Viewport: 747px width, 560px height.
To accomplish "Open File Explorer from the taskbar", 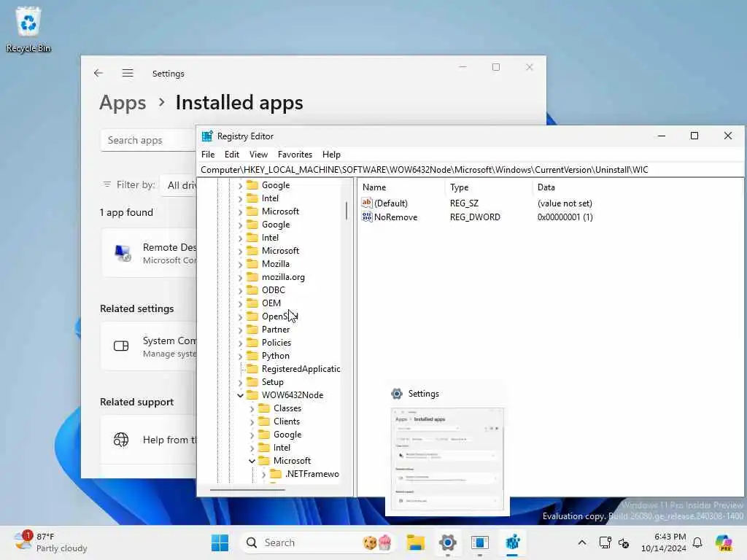I will [415, 542].
